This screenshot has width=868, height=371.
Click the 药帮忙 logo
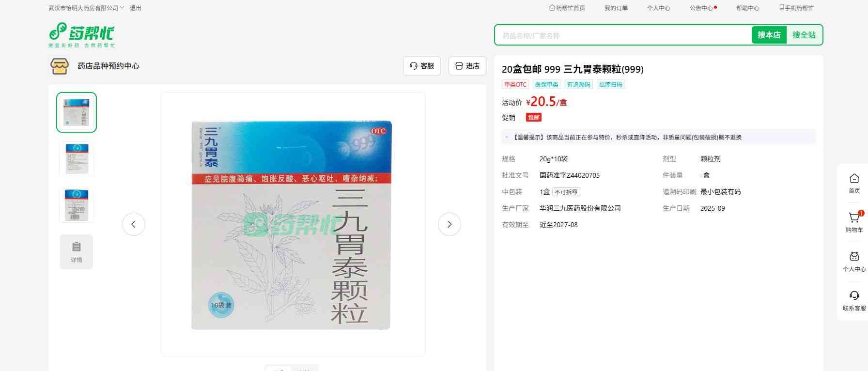[x=81, y=35]
